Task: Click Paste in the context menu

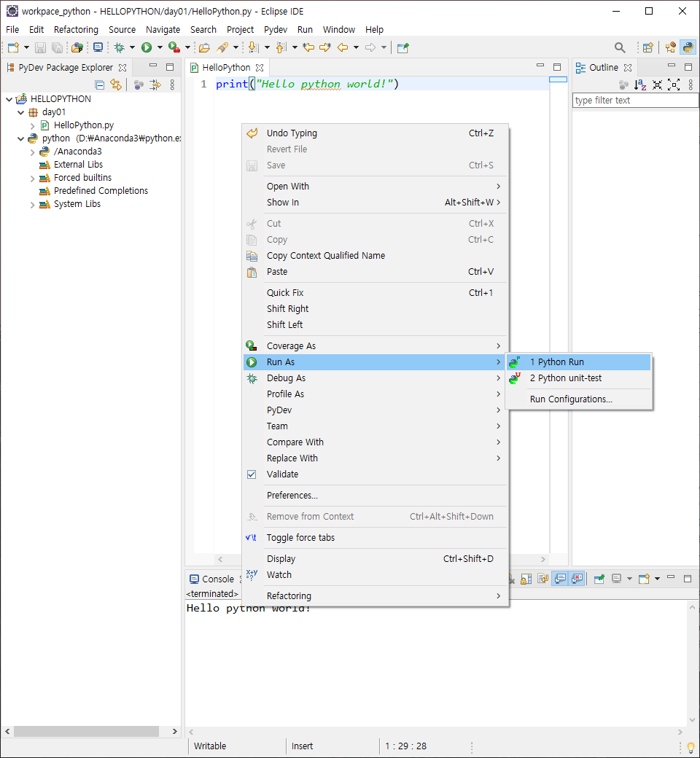Action: pos(375,272)
